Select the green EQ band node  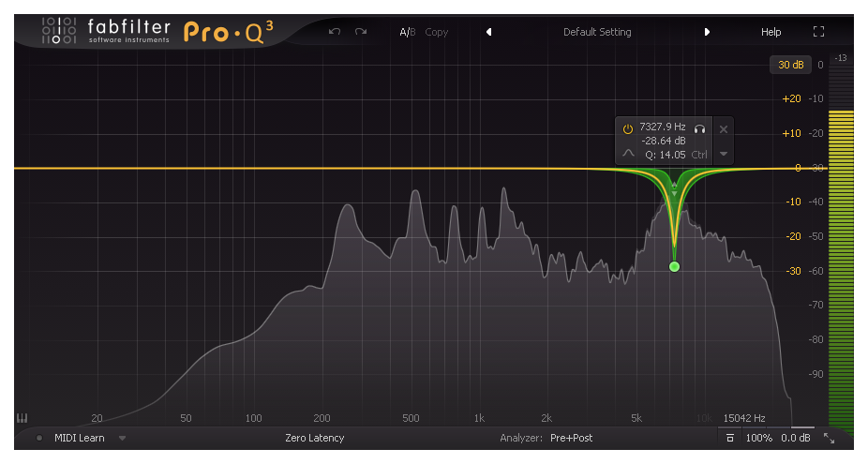click(674, 267)
